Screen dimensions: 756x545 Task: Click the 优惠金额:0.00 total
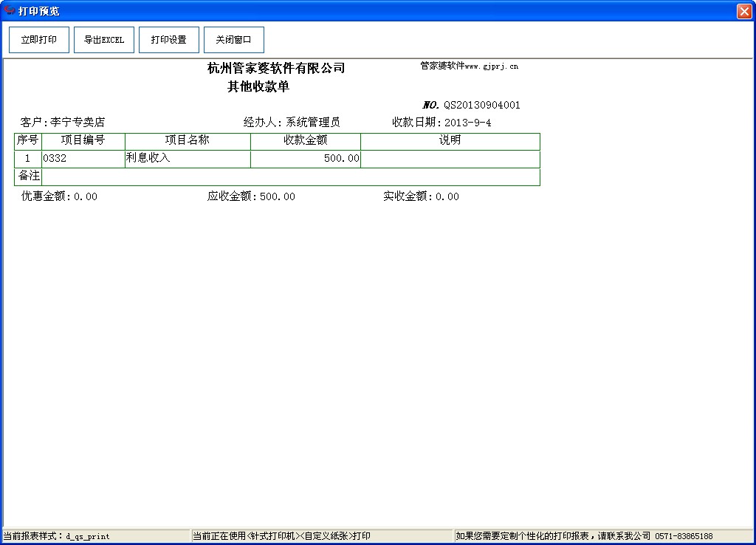coord(59,196)
